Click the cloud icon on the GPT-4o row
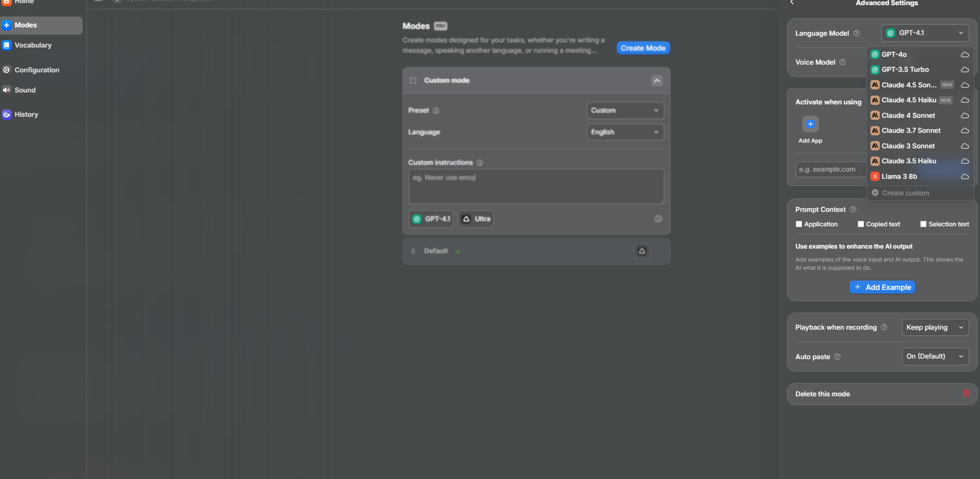This screenshot has width=980, height=479. [965, 54]
